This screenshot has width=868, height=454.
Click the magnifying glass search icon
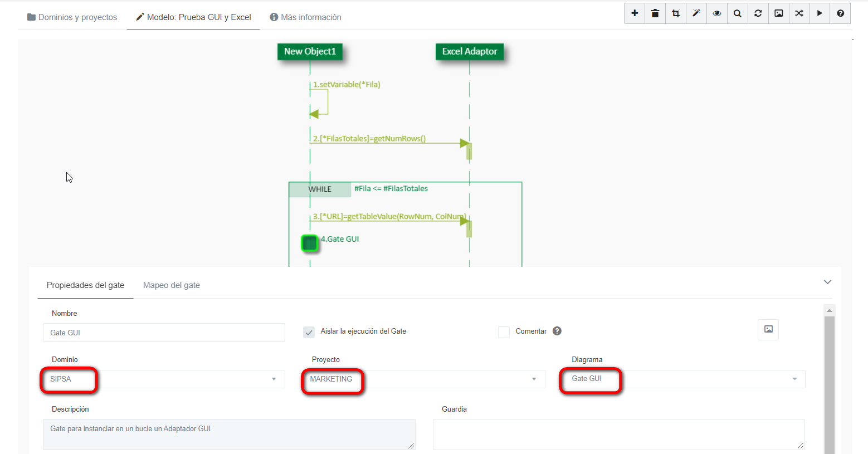(x=738, y=13)
